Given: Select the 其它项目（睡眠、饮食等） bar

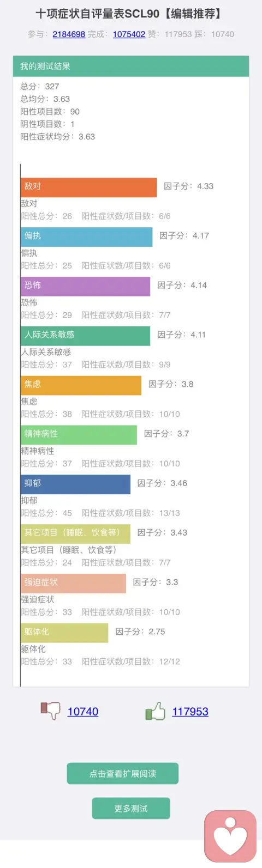Looking at the screenshot, I should tap(76, 534).
